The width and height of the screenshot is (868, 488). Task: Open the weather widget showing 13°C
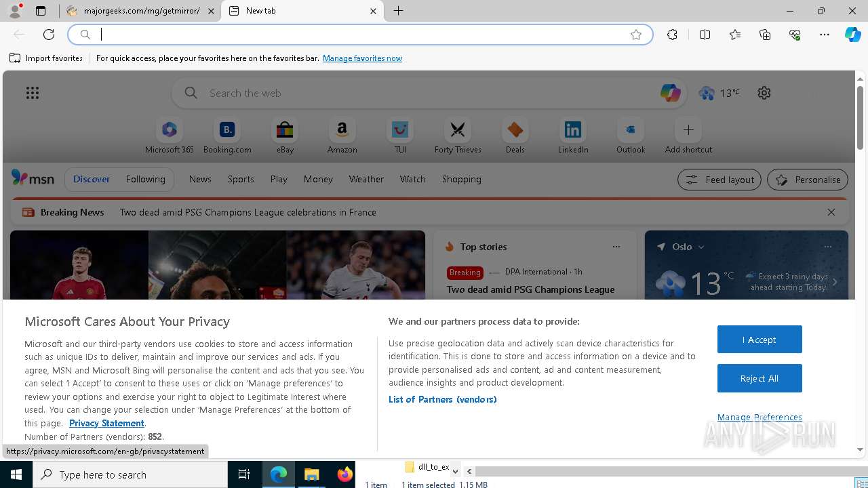pyautogui.click(x=719, y=93)
